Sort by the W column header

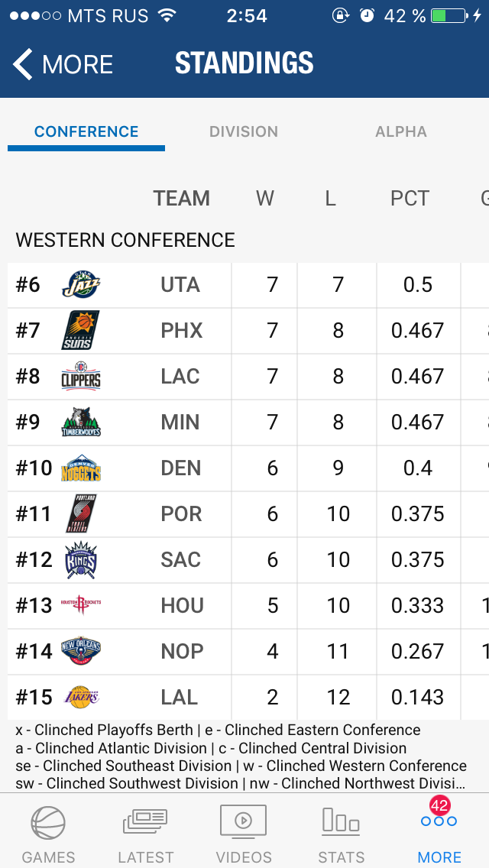point(265,198)
